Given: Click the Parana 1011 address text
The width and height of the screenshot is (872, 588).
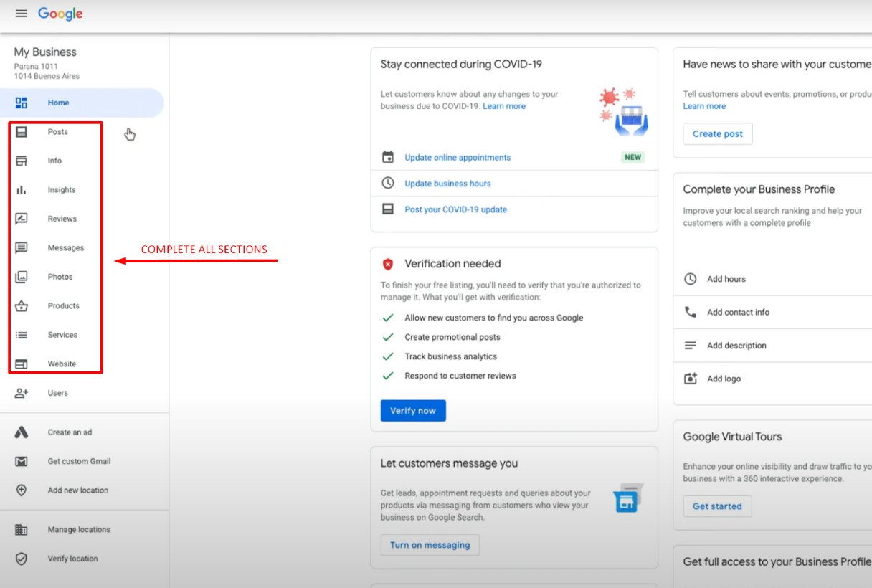Looking at the screenshot, I should tap(36, 67).
